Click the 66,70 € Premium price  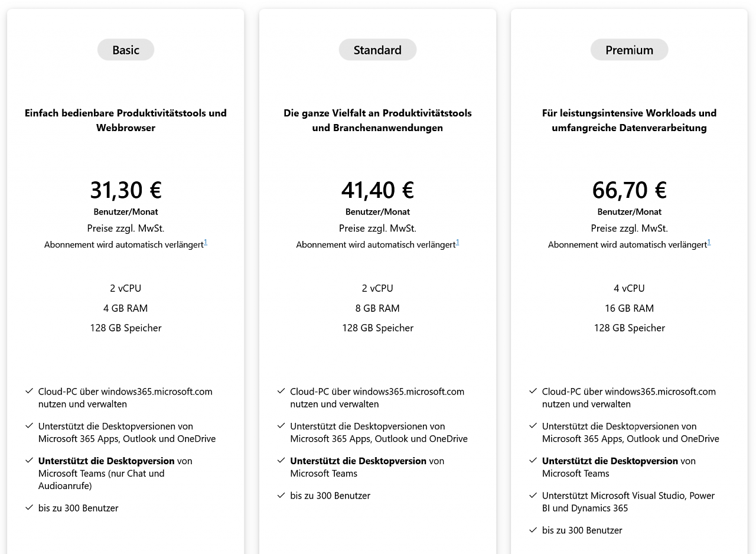pos(629,190)
